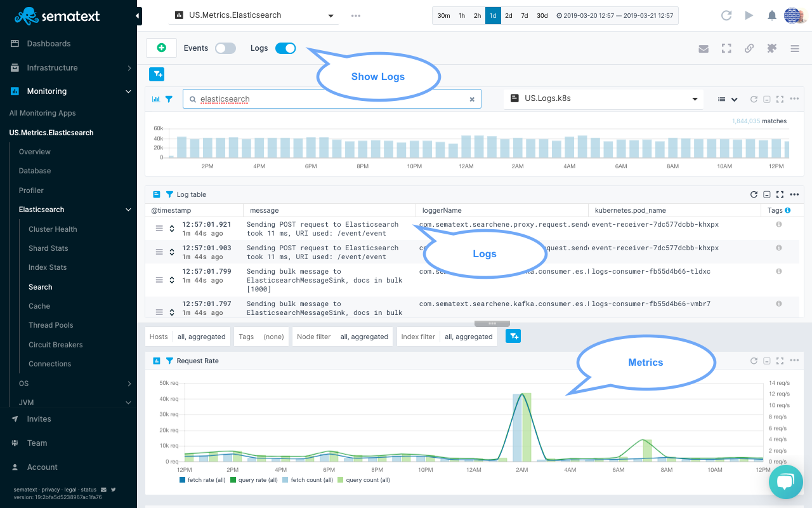Open integrations puzzle icon

(x=772, y=48)
